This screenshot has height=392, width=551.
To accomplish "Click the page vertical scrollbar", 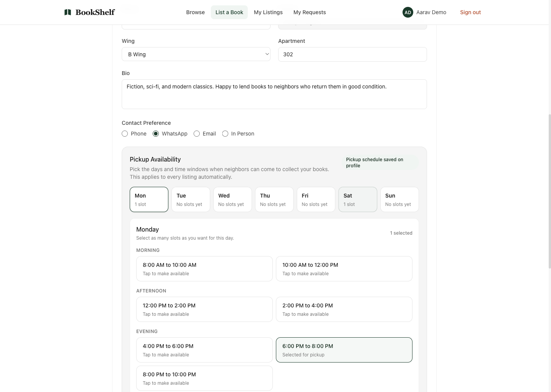I will (x=549, y=191).
